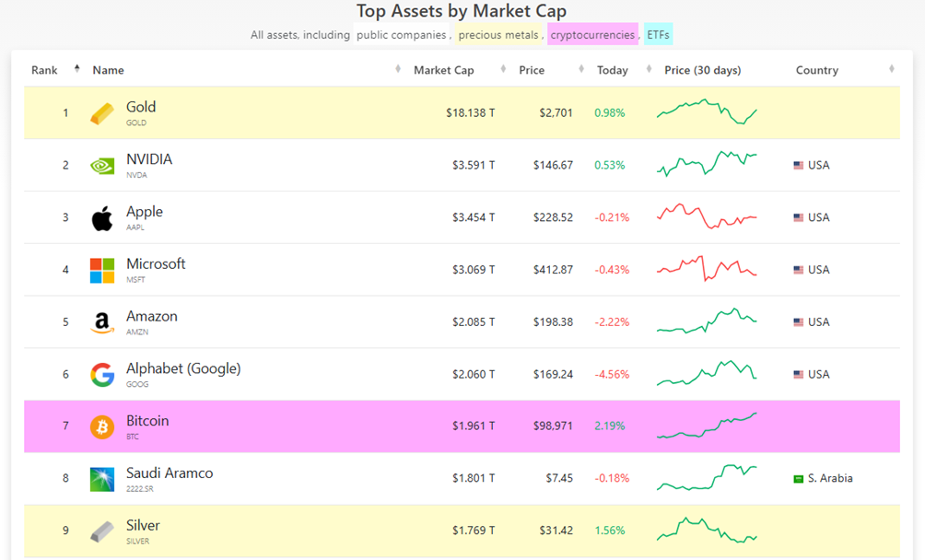Filter by cryptocurrencies tag
The width and height of the screenshot is (925, 560).
[x=592, y=35]
